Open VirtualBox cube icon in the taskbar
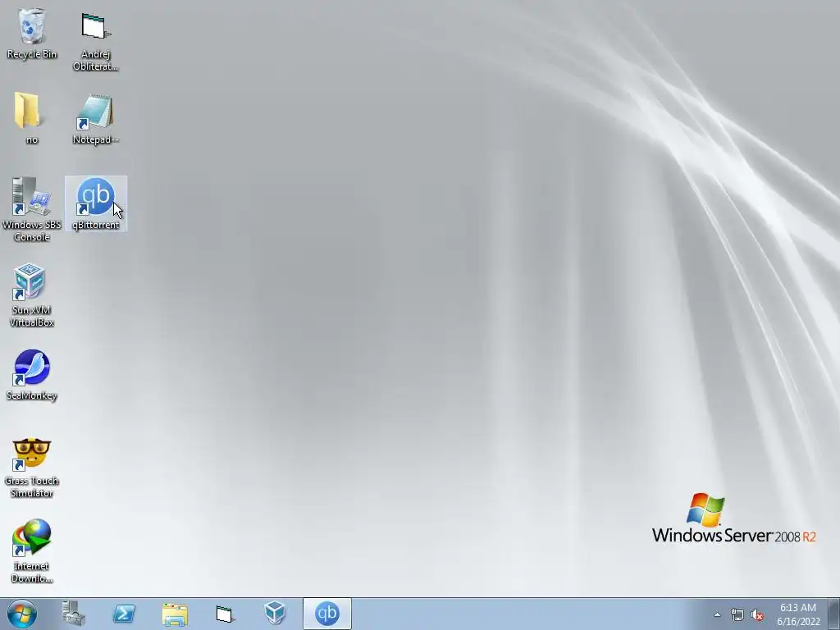 click(x=276, y=614)
